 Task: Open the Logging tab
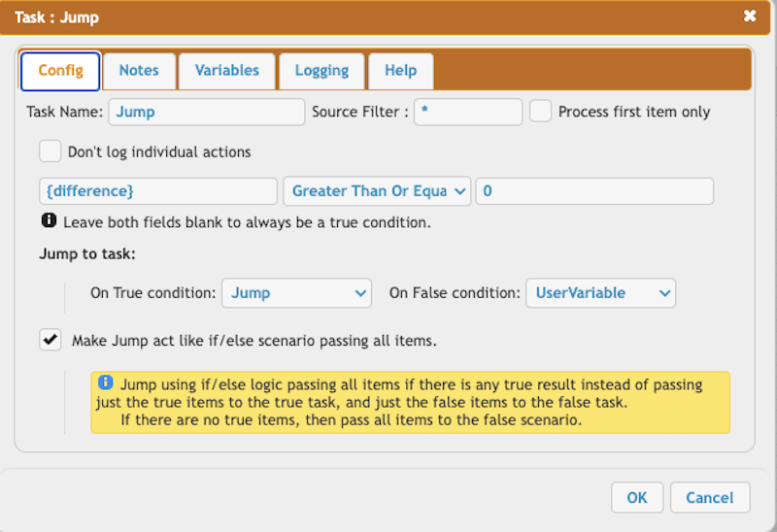tap(322, 71)
